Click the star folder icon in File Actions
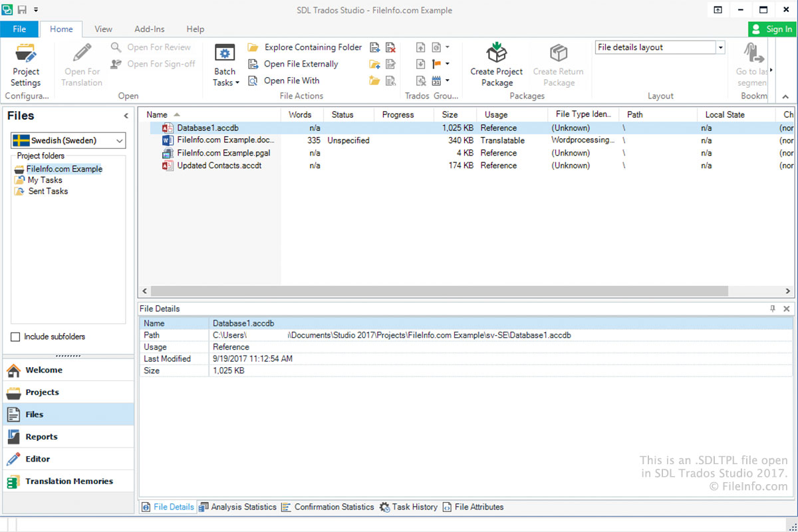Viewport: 798px width, 532px height. (x=375, y=80)
